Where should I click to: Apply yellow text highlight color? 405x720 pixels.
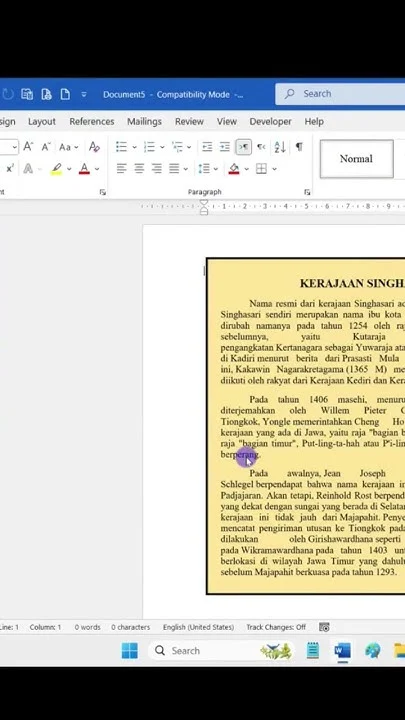[56, 169]
